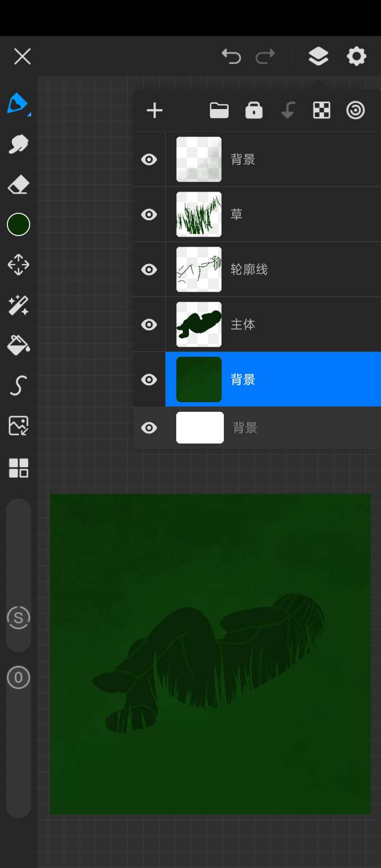The height and width of the screenshot is (868, 381).
Task: Toggle visibility of 轮廓线 layer
Action: coord(149,269)
